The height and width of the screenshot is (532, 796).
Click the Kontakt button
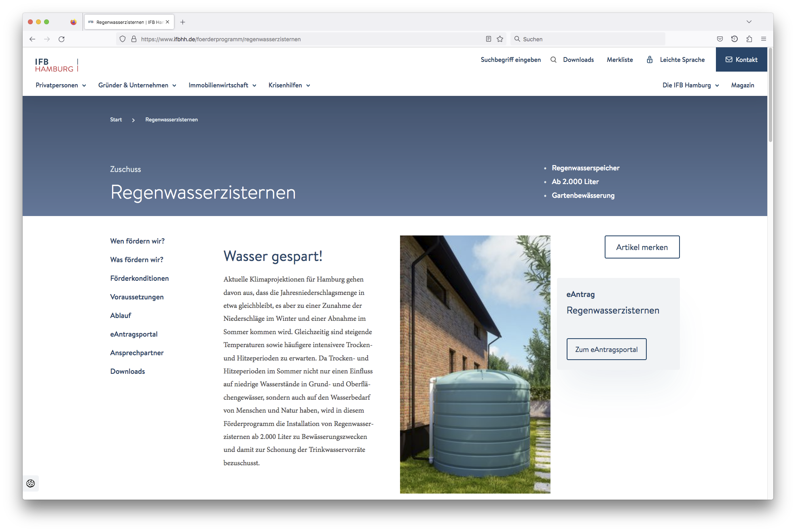click(x=741, y=59)
